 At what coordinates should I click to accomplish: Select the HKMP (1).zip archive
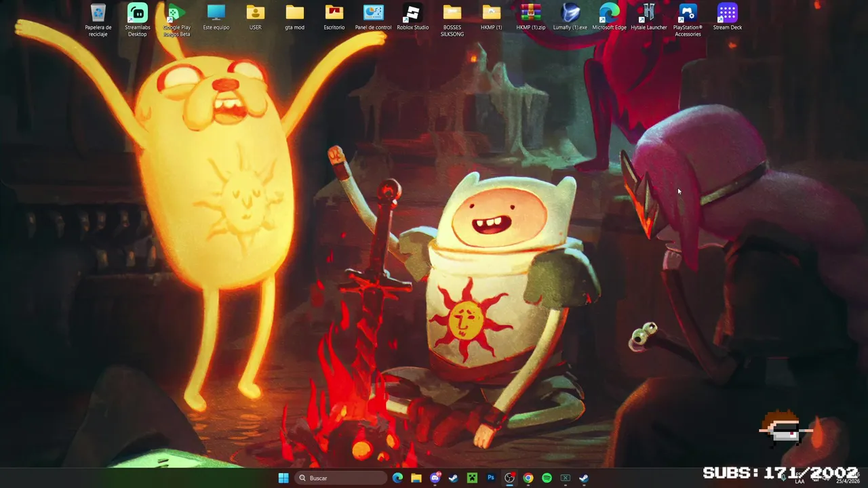pos(531,18)
